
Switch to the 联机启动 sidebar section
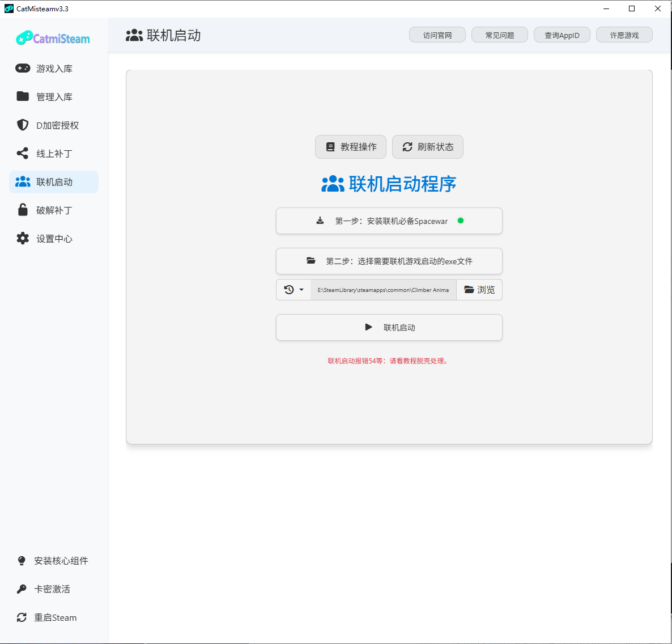(54, 181)
